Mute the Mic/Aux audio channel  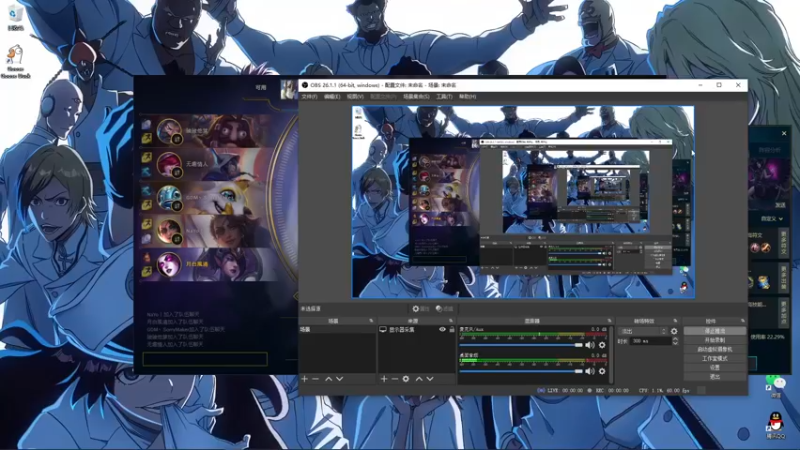point(590,345)
